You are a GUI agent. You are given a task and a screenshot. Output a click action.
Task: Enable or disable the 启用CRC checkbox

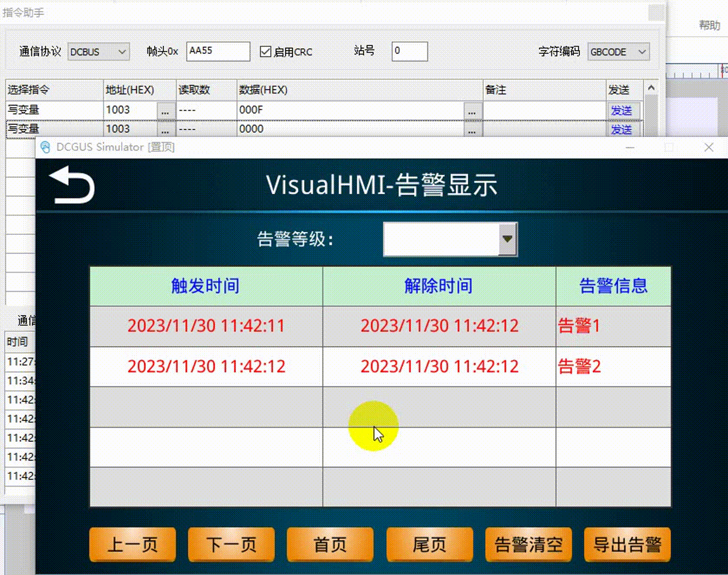[266, 52]
